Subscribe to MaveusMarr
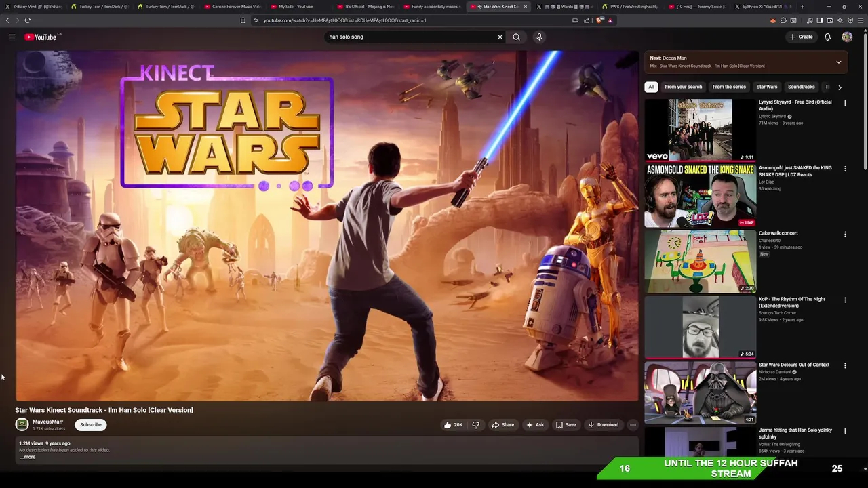The height and width of the screenshot is (488, 868). click(x=90, y=425)
